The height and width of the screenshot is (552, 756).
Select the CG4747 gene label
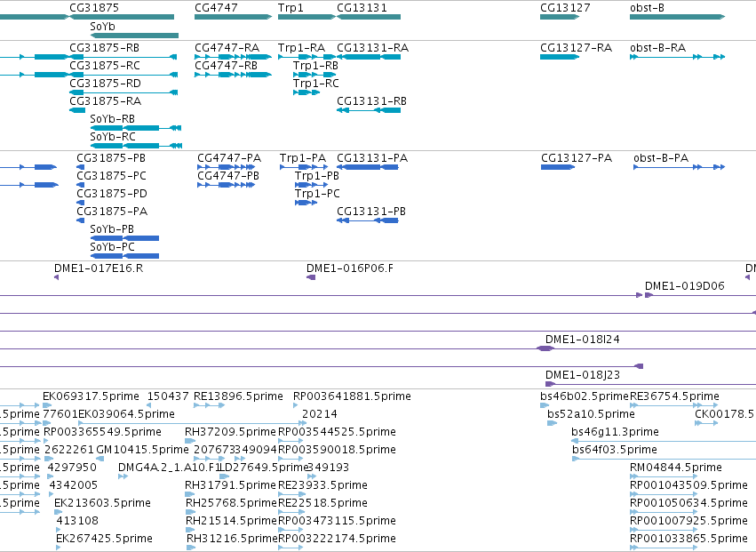(x=216, y=8)
